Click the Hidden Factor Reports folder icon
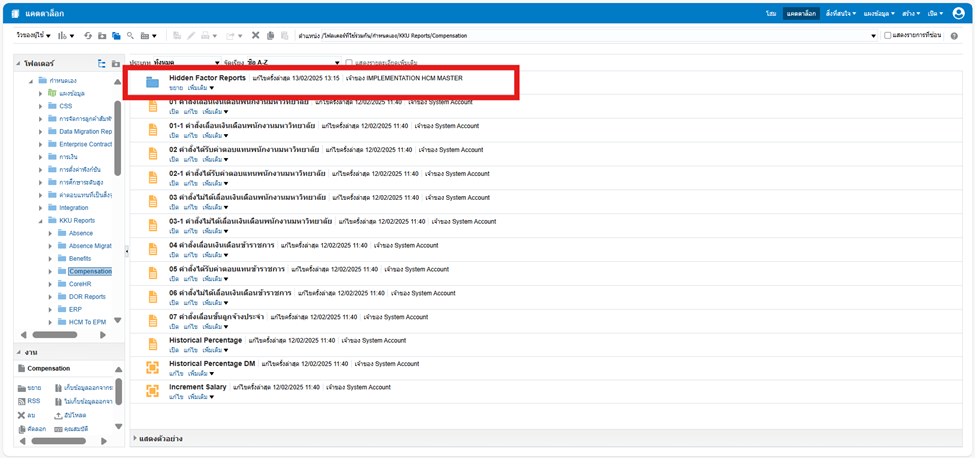975x458 pixels. (153, 82)
